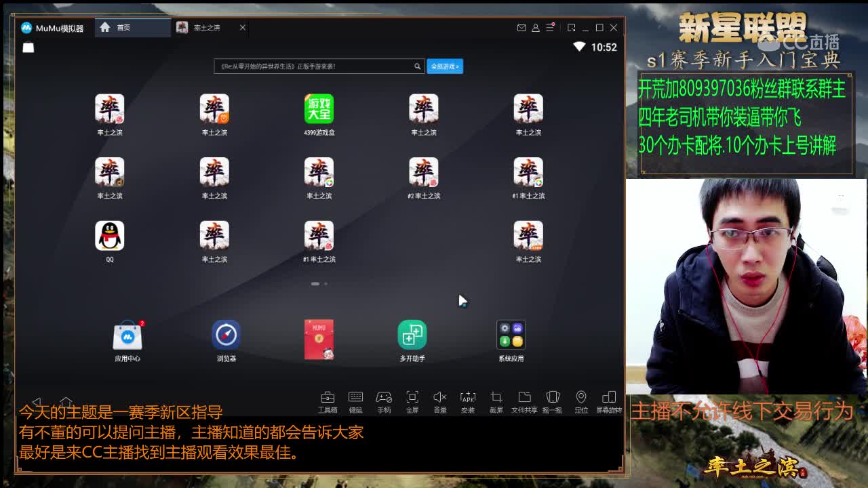Viewport: 868px width, 488px height.
Task: Click the Wi-Fi status icon
Action: (x=579, y=47)
